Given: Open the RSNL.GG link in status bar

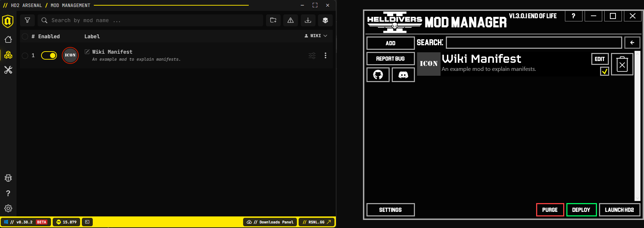Looking at the screenshot, I should 317,222.
